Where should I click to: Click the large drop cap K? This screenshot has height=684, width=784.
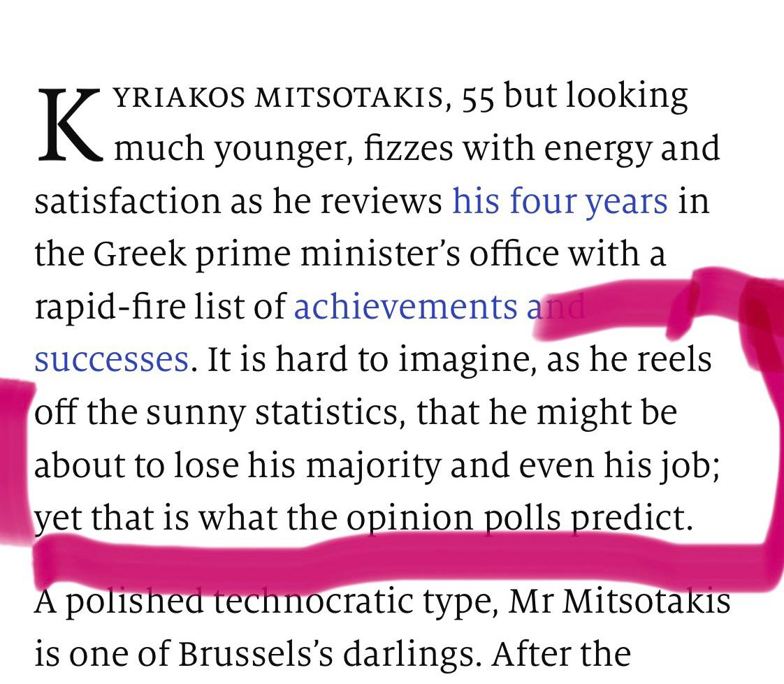tap(70, 124)
